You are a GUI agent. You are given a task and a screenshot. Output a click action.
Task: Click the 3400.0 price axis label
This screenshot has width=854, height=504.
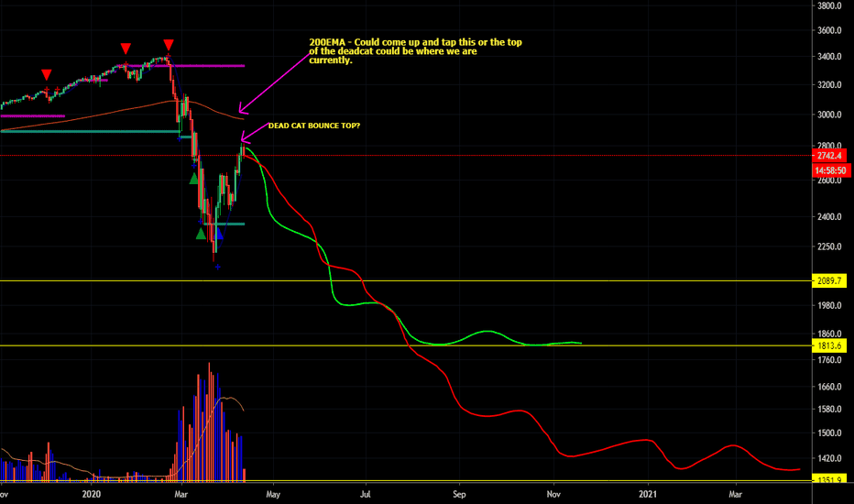(x=829, y=57)
